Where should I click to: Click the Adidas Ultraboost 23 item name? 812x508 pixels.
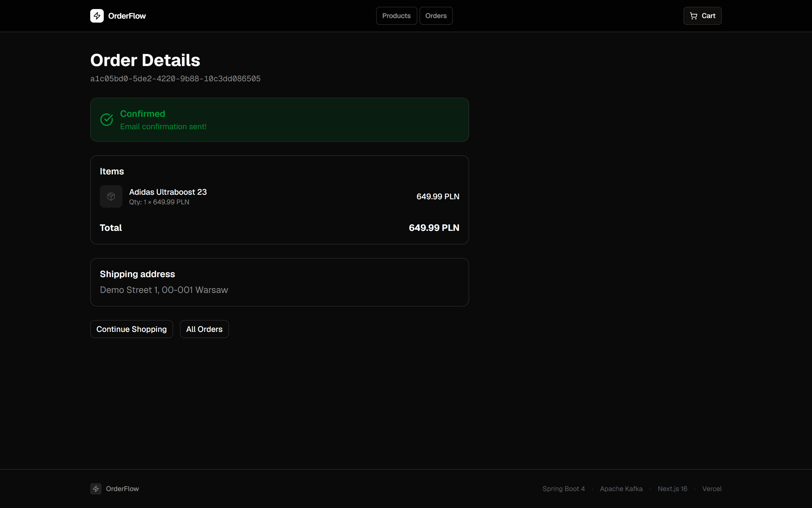[168, 192]
